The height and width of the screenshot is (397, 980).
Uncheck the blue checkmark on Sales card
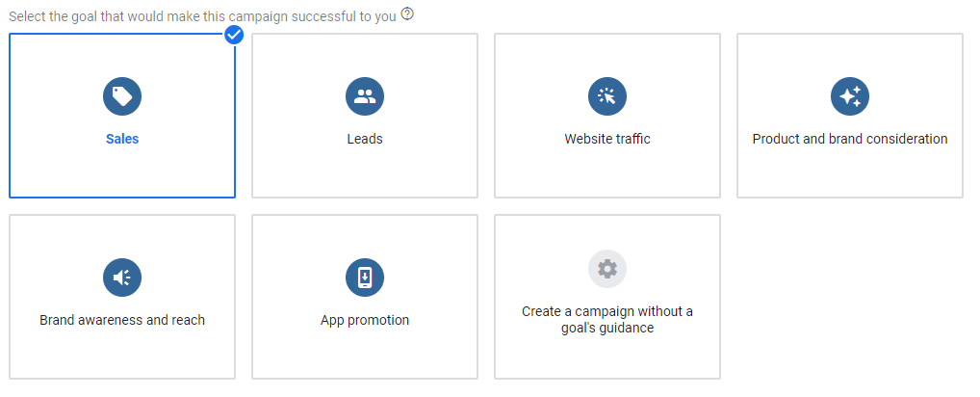click(x=234, y=36)
